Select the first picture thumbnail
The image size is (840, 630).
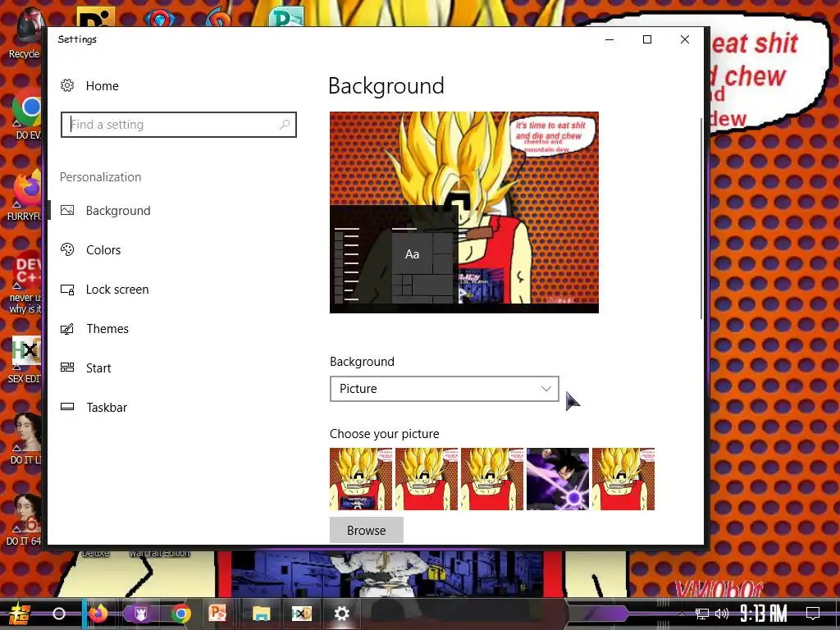(361, 479)
